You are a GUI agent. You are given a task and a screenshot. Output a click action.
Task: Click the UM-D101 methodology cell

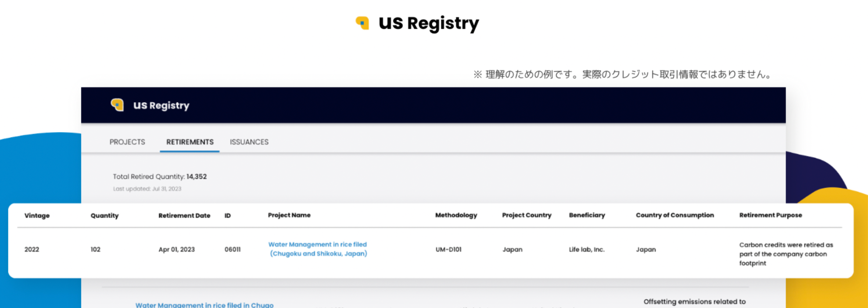[x=448, y=249]
